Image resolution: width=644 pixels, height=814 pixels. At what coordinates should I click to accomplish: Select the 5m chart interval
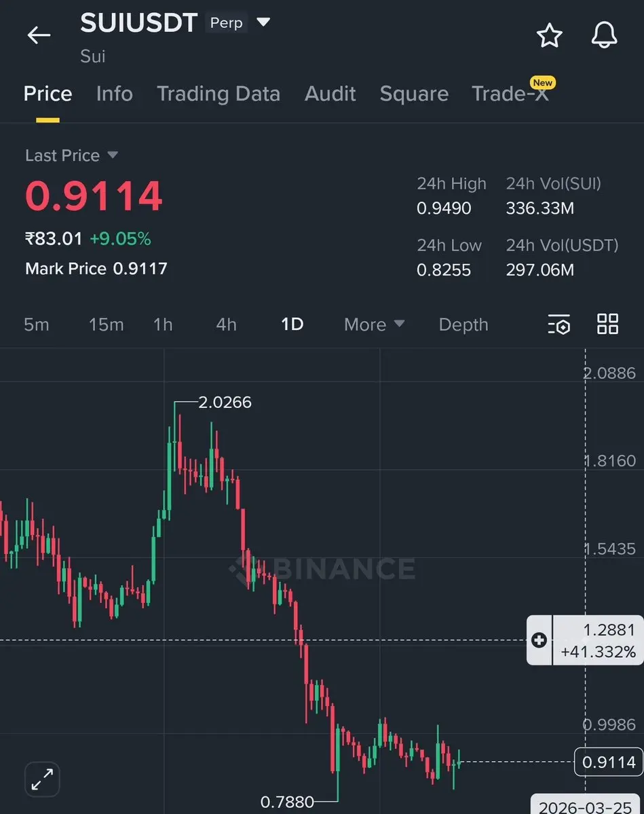click(x=37, y=325)
